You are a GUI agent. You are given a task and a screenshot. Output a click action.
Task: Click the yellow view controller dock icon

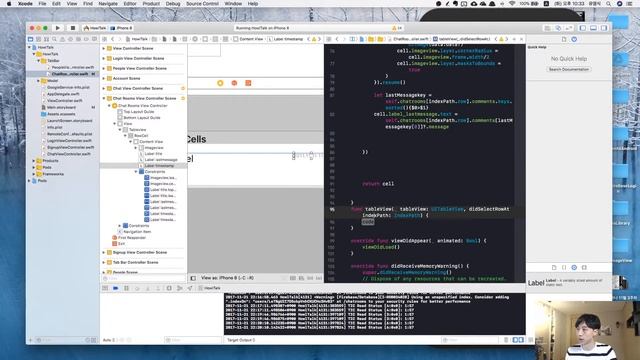point(220,83)
